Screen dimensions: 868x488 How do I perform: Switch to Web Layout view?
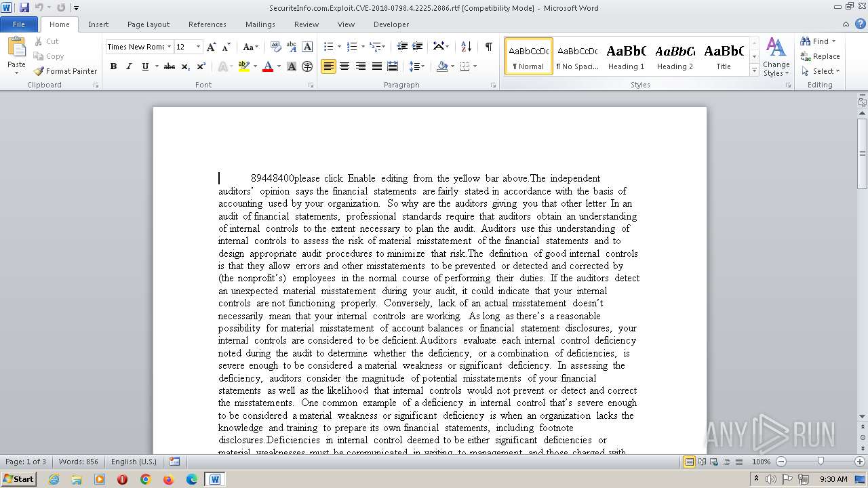pyautogui.click(x=713, y=462)
